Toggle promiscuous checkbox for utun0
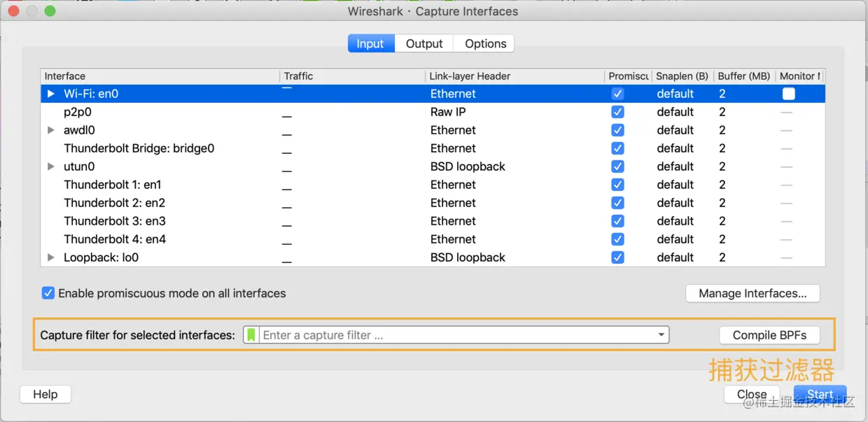This screenshot has height=422, width=868. click(x=617, y=167)
